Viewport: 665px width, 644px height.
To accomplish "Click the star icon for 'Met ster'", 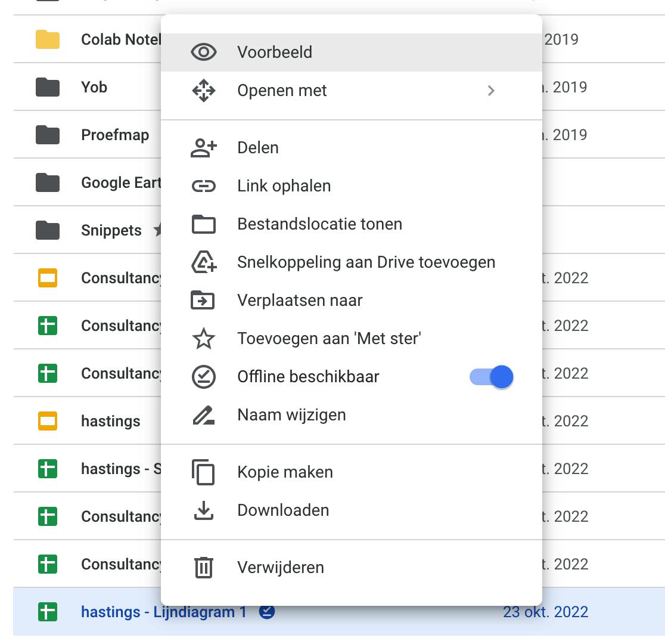I will tap(204, 339).
